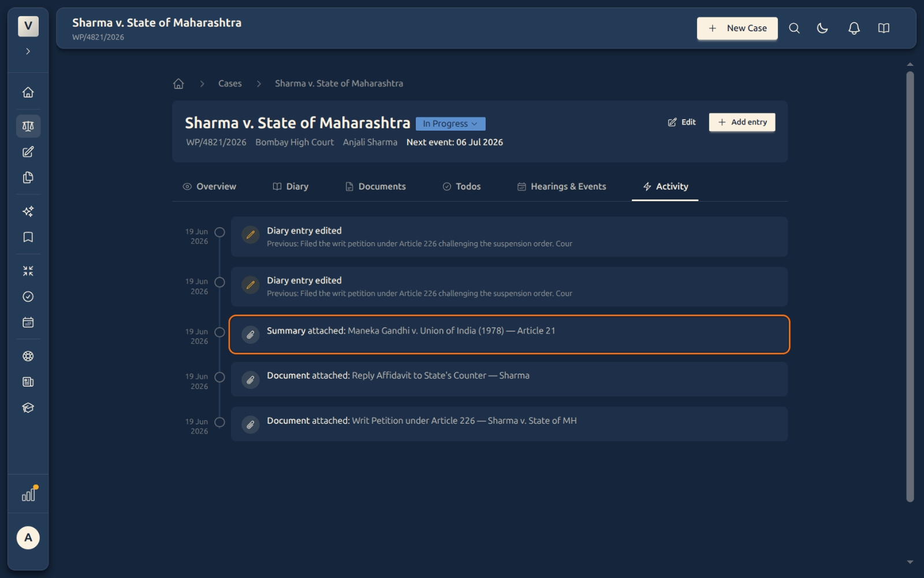The height and width of the screenshot is (578, 924).
Task: Open the bar chart analytics icon
Action: [x=28, y=495]
